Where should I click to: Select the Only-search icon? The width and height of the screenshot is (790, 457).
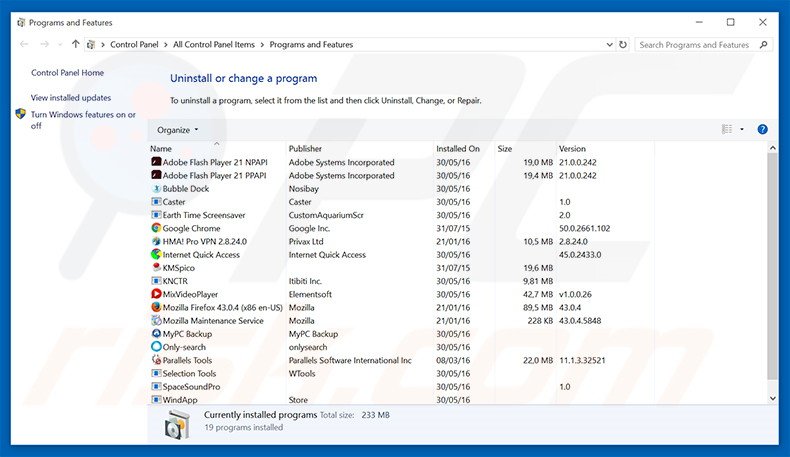(x=156, y=347)
